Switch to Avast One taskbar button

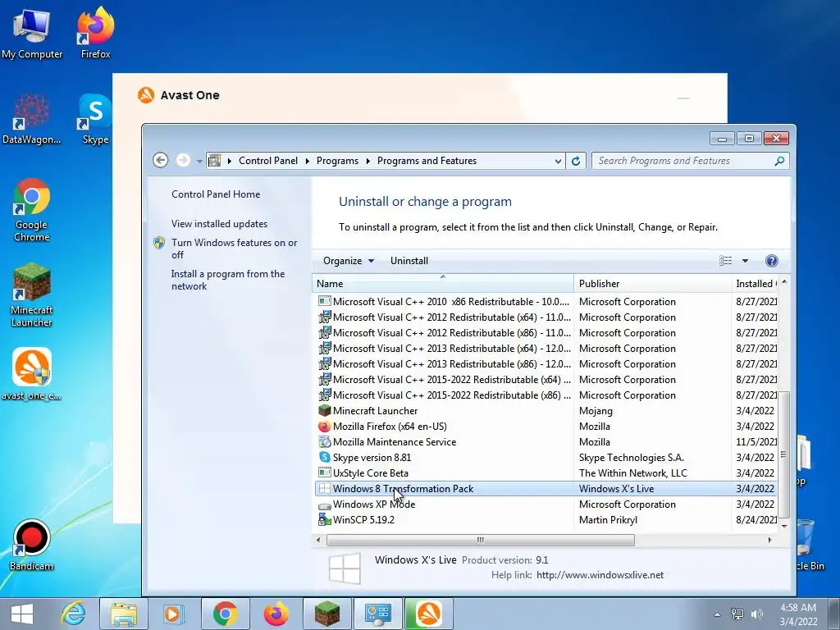point(428,614)
